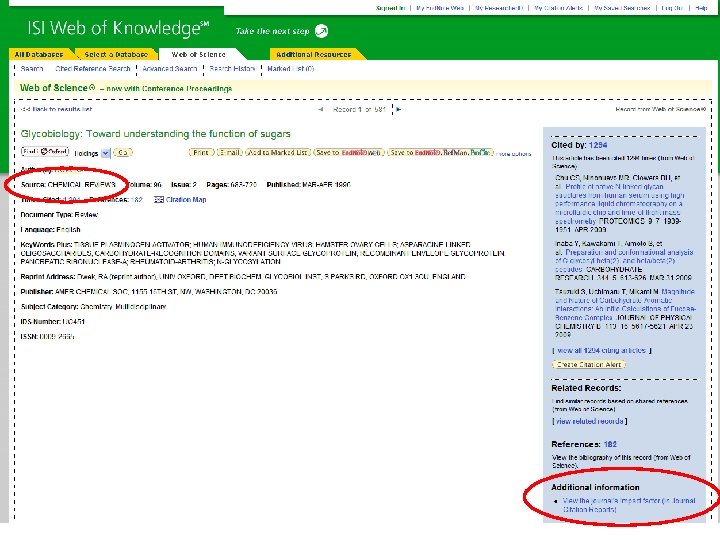Open Cited Reference Search
Image resolution: width=720 pixels, height=540 pixels.
tap(93, 69)
